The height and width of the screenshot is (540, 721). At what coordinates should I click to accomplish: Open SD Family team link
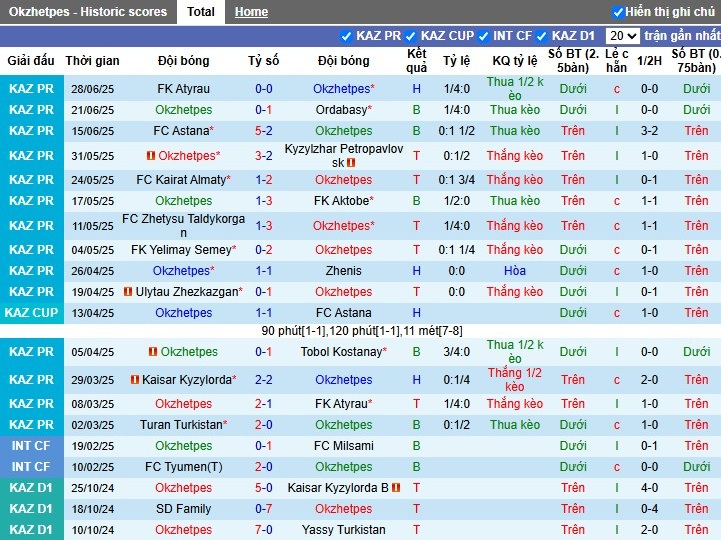[x=183, y=509]
